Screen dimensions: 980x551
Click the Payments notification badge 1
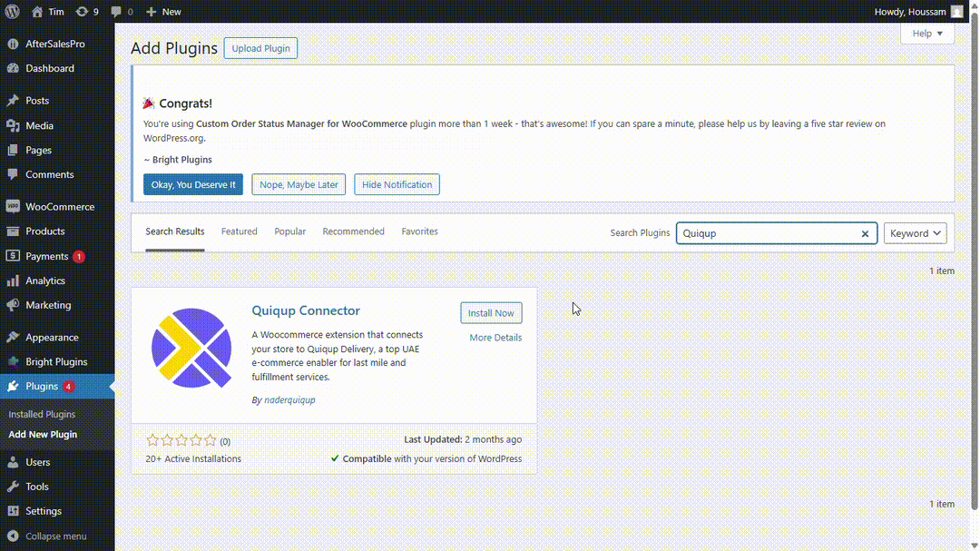click(x=79, y=256)
